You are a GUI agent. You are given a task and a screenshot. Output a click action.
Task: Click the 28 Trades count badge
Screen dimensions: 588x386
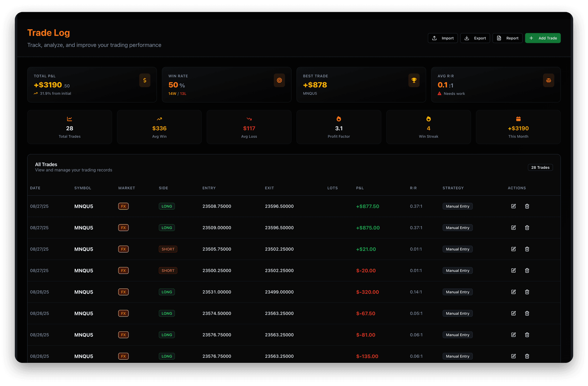coord(540,168)
